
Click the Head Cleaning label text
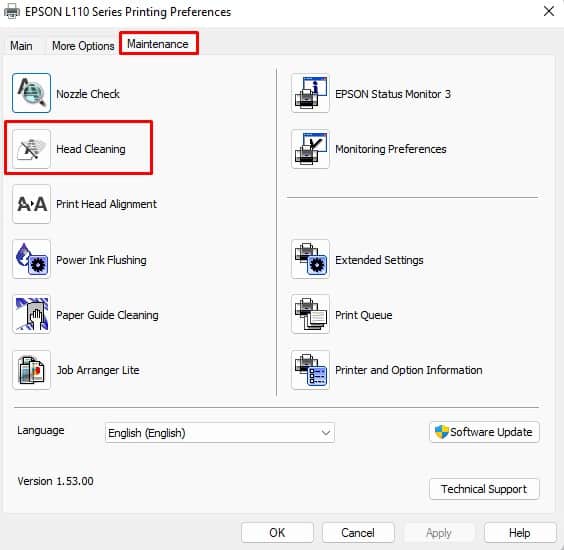[x=91, y=149]
